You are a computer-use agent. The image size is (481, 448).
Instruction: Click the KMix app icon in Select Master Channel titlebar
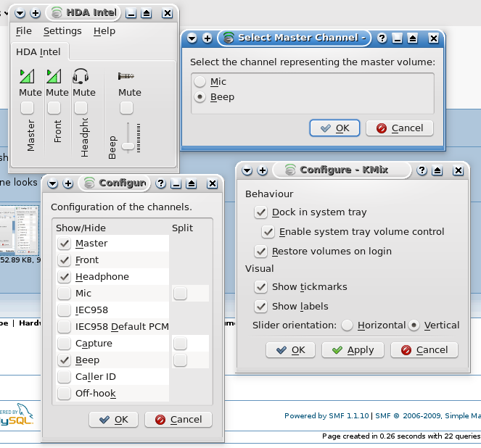coord(229,38)
